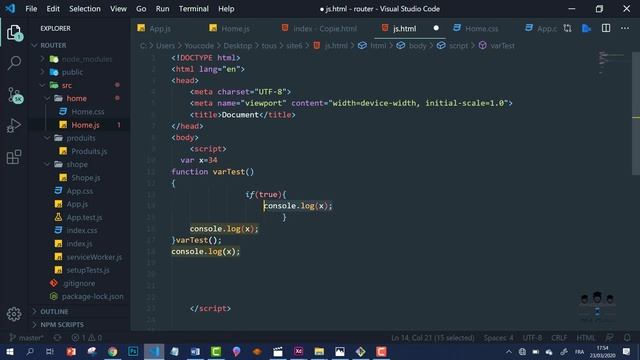The height and width of the screenshot is (360, 640).
Task: Open PowerPoint from the taskbar
Action: tap(71, 351)
